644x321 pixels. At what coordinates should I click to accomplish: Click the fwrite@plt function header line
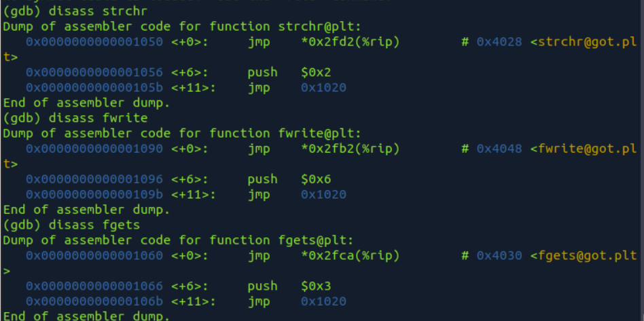coord(182,134)
